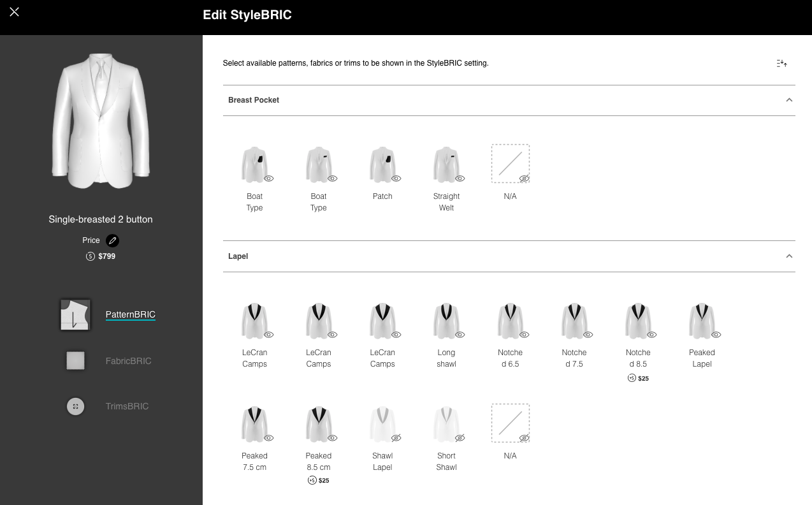Hide the Straight Welt pocket via eye icon
This screenshot has height=505, width=812.
(x=460, y=179)
